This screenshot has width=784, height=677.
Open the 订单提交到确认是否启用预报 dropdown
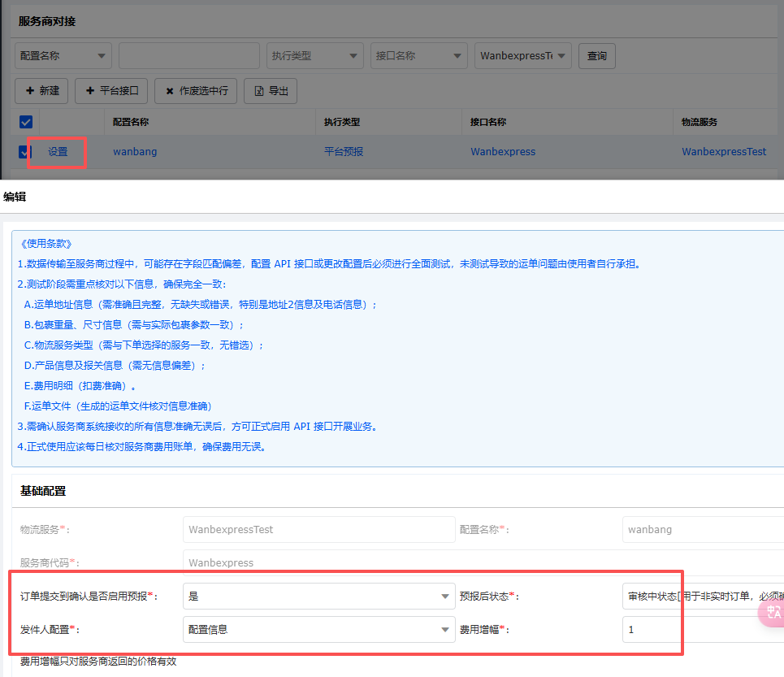318,597
